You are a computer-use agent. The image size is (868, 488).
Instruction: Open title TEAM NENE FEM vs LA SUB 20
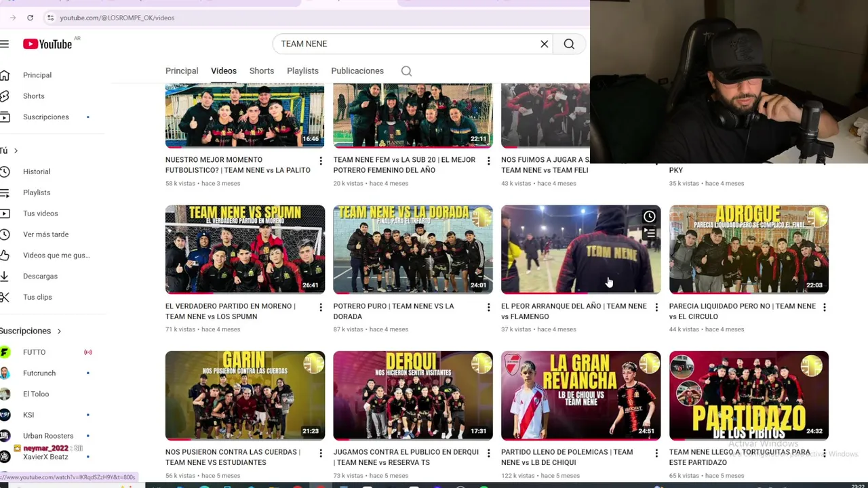tap(404, 165)
